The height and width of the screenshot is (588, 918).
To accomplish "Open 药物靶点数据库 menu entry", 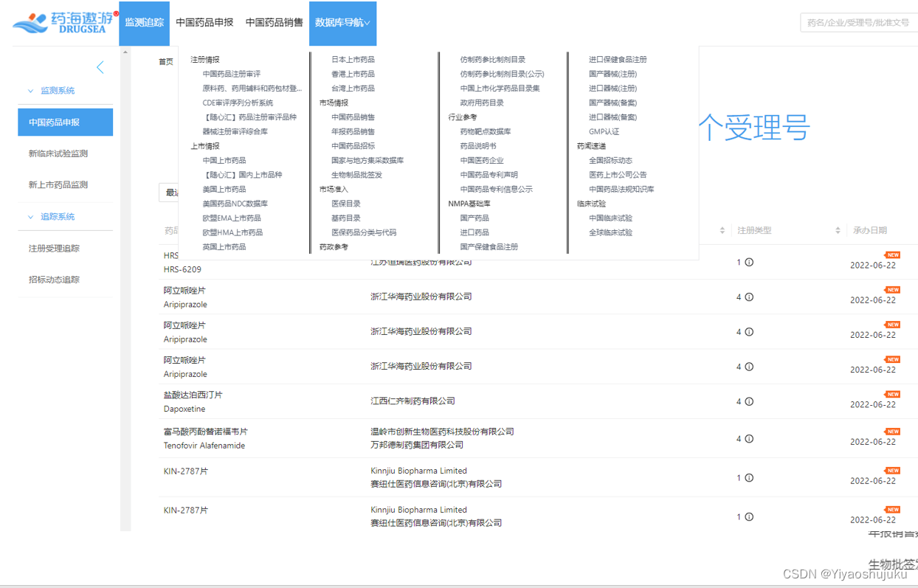I will click(485, 131).
